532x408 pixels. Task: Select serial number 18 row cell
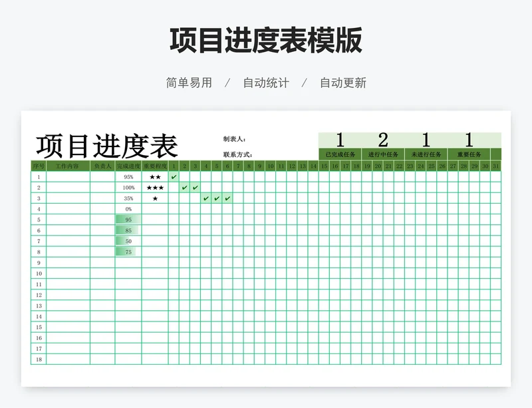click(x=39, y=359)
